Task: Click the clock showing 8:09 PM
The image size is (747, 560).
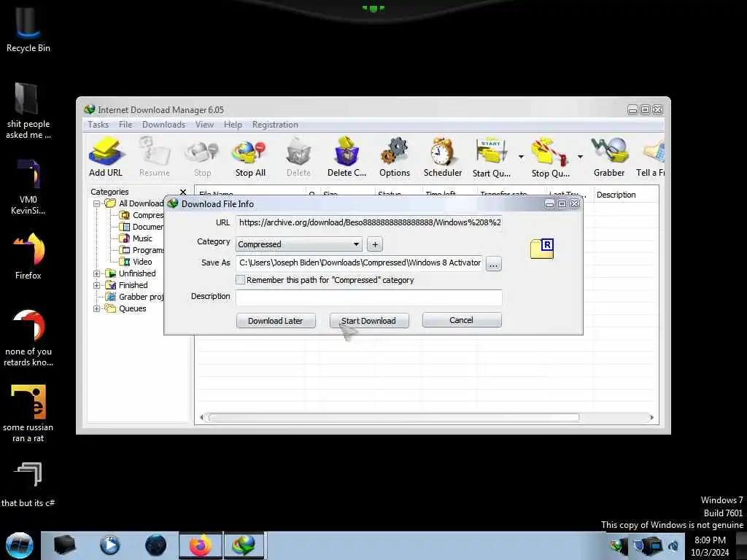Action: point(710,540)
